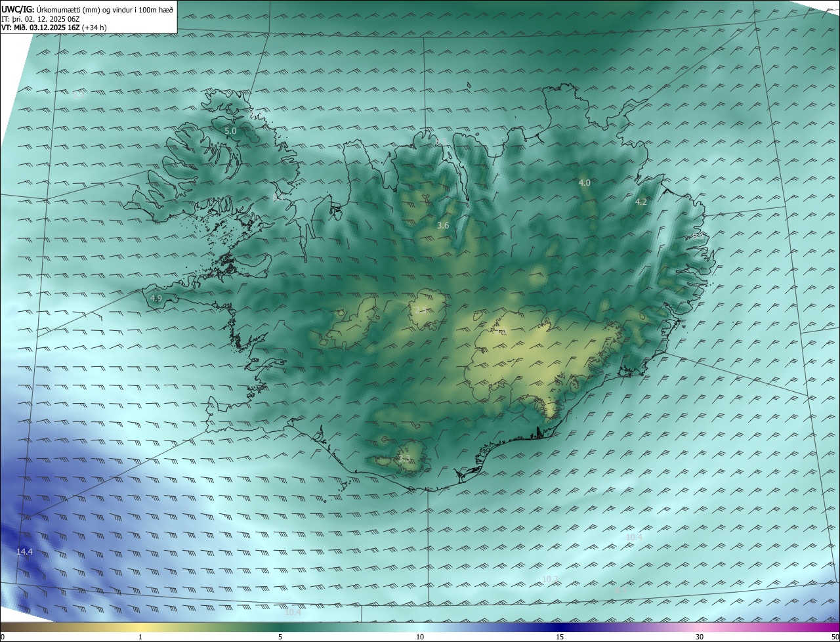Click the 10 label on the colour scale
The height and width of the screenshot is (642, 840).
tap(420, 637)
